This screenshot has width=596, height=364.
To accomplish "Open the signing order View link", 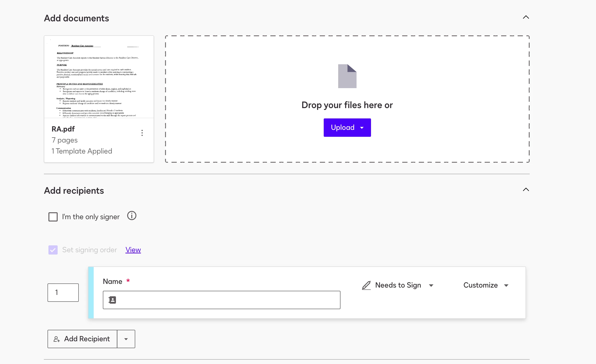I will click(133, 250).
